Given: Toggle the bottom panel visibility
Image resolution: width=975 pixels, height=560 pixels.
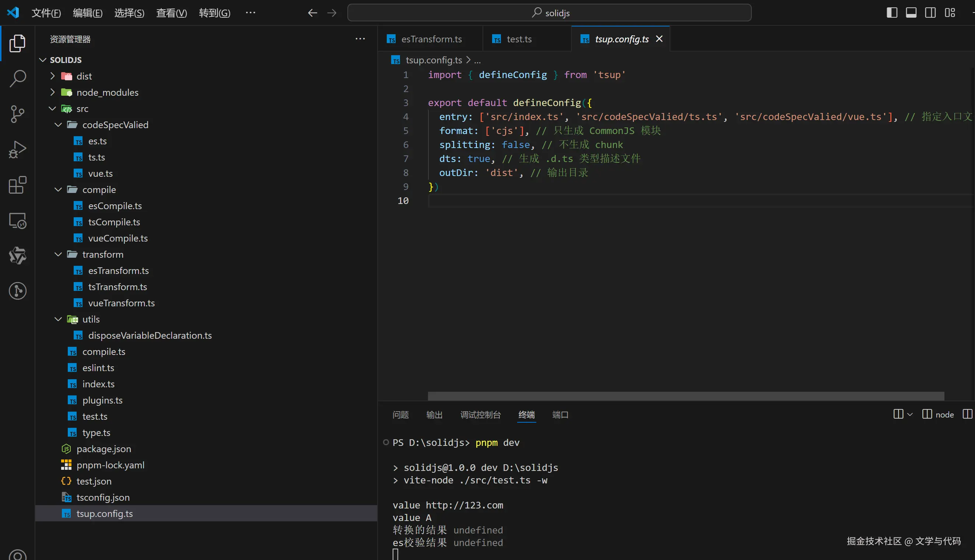Looking at the screenshot, I should [911, 13].
